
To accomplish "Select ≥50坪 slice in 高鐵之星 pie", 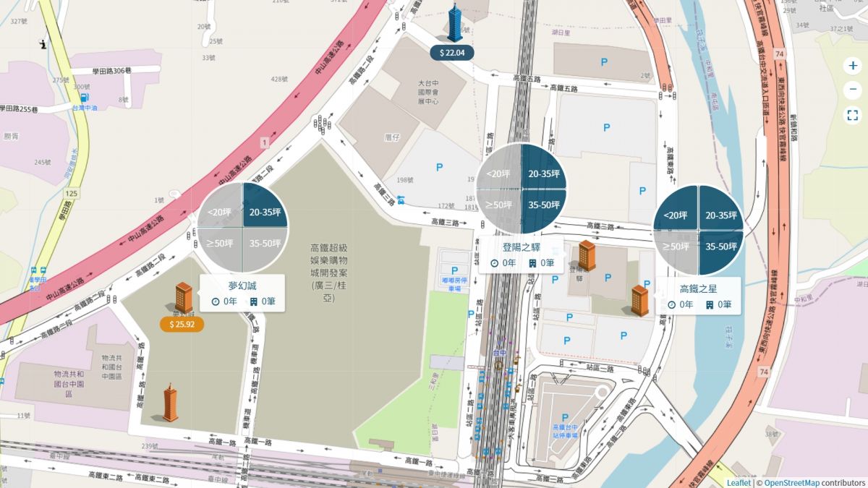I will (675, 247).
